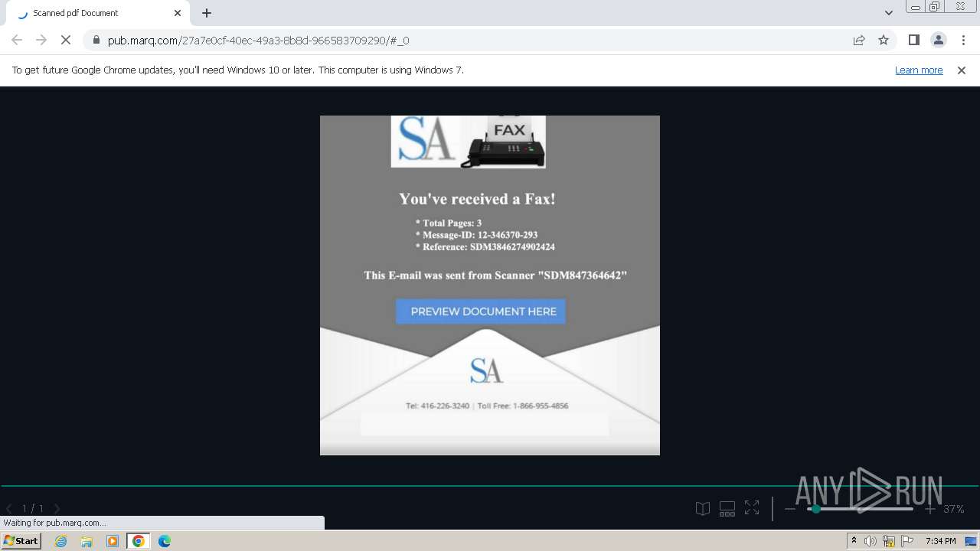Close the Scanned pdf Document tab

tap(178, 13)
